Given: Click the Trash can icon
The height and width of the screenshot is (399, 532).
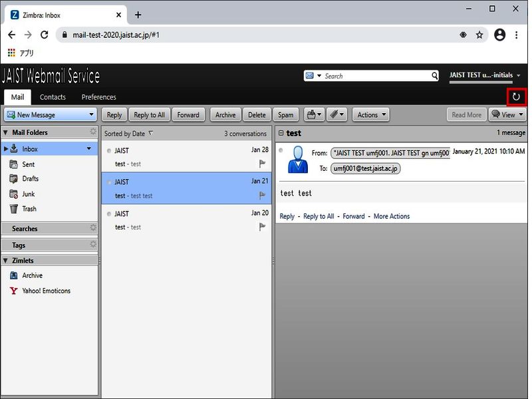Looking at the screenshot, I should tap(13, 209).
